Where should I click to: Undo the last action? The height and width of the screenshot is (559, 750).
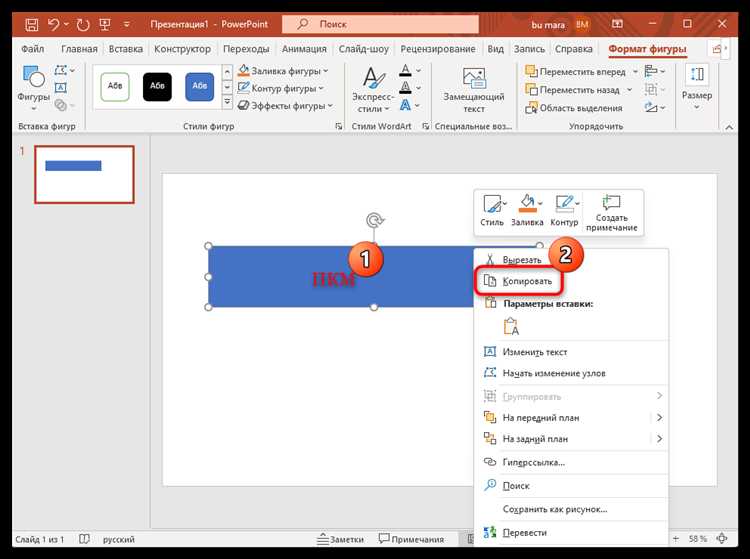54,24
